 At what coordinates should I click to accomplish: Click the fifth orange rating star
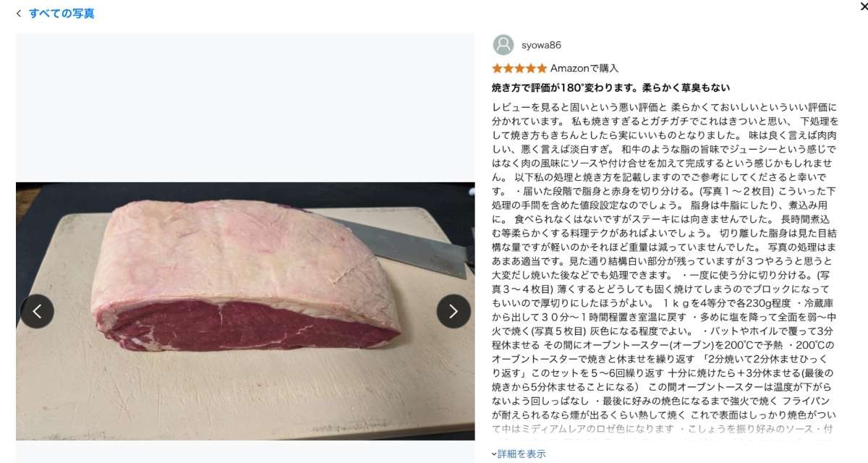pyautogui.click(x=542, y=68)
